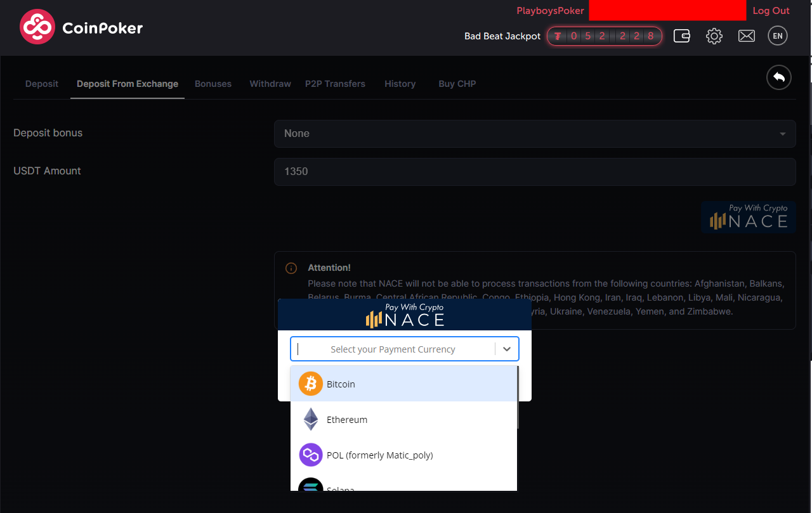Screen dimensions: 812x513
Task: Click the Solana icon in the list
Action: pos(311,484)
